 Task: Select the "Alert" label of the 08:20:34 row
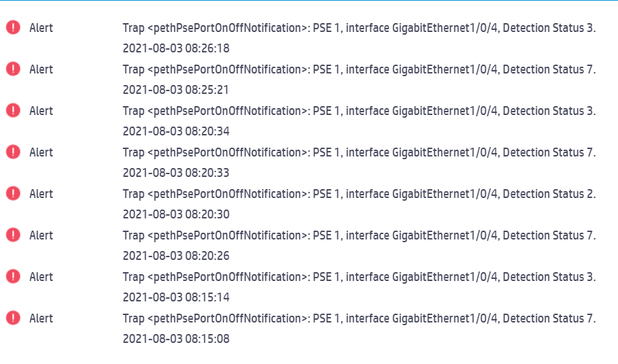coord(41,111)
